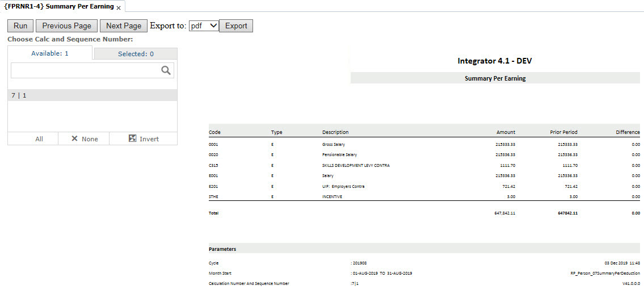The image size is (644, 294).
Task: Click the Amount column header
Action: pos(506,132)
